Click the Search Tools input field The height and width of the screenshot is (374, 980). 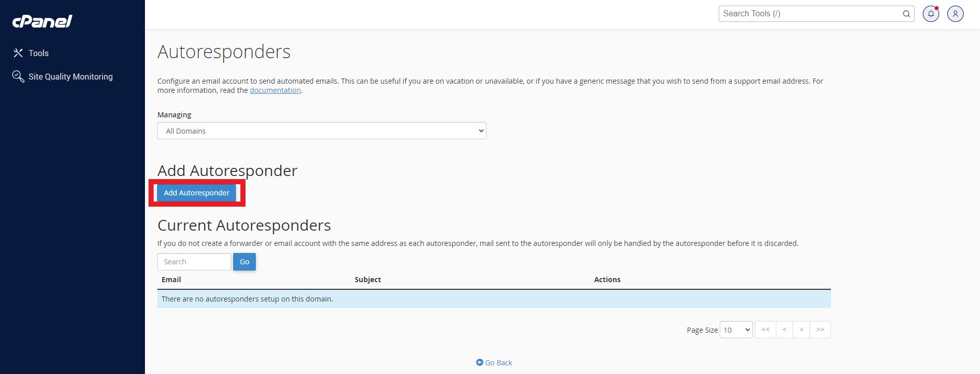[x=809, y=14]
